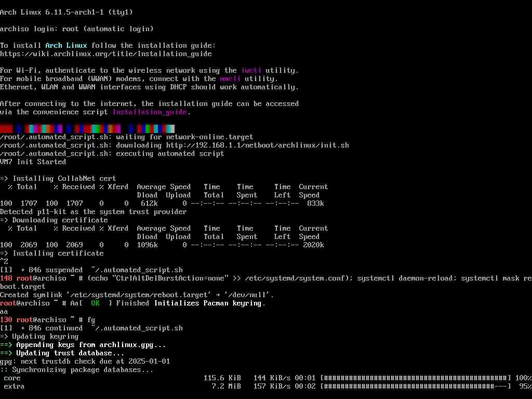532x399 pixels.
Task: Click the Installation_guide wiki URL
Action: [x=106, y=54]
